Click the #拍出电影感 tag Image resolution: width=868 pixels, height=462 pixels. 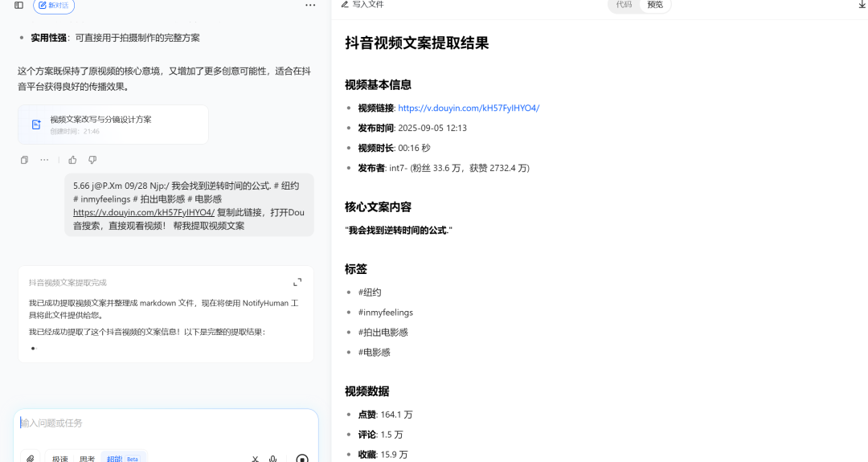(383, 332)
